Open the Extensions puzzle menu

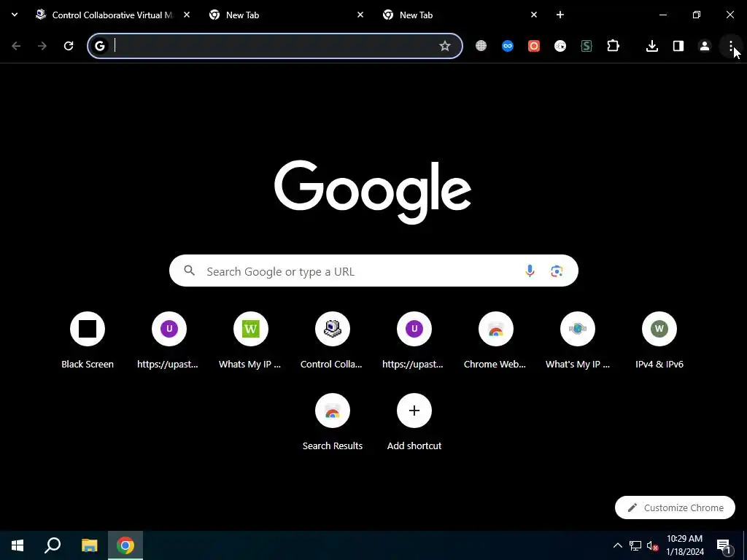click(613, 46)
